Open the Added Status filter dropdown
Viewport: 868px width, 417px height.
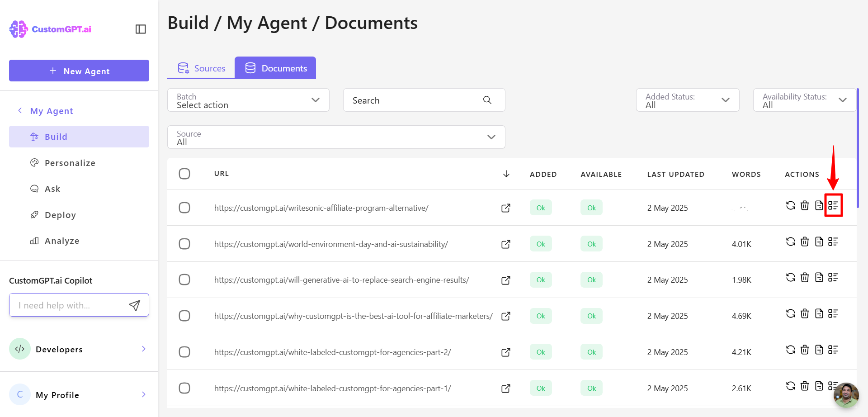[x=688, y=100]
